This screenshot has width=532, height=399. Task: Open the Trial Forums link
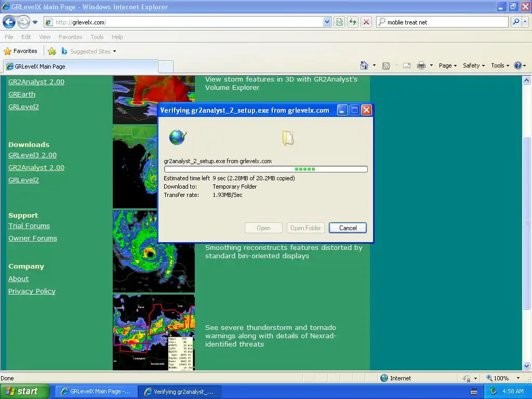(x=29, y=225)
